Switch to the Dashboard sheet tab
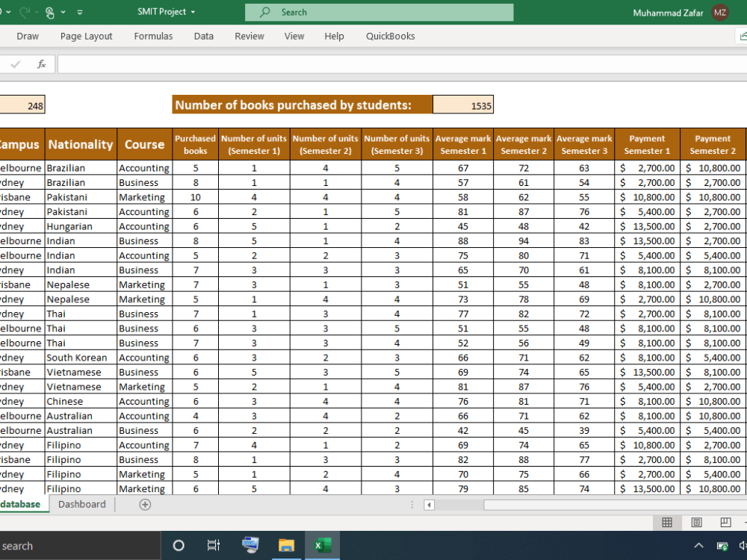 point(81,504)
